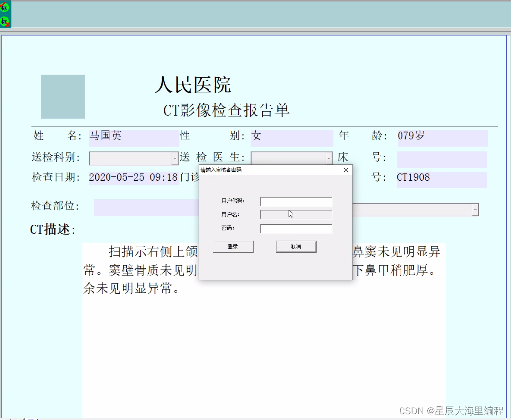Click the 余未见明显异常 text line
Image resolution: width=511 pixels, height=420 pixels.
click(x=131, y=288)
